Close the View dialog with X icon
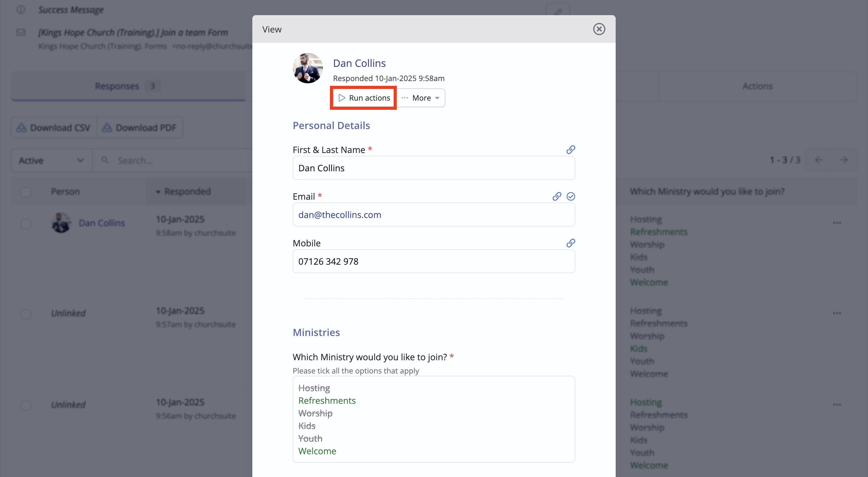Screen dimensions: 868x477 (x=599, y=29)
